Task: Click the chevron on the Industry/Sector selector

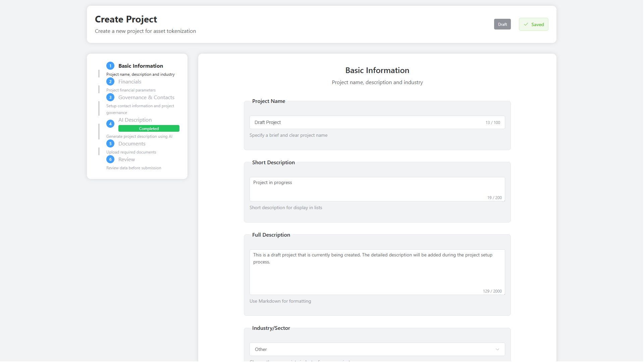Action: (497, 349)
